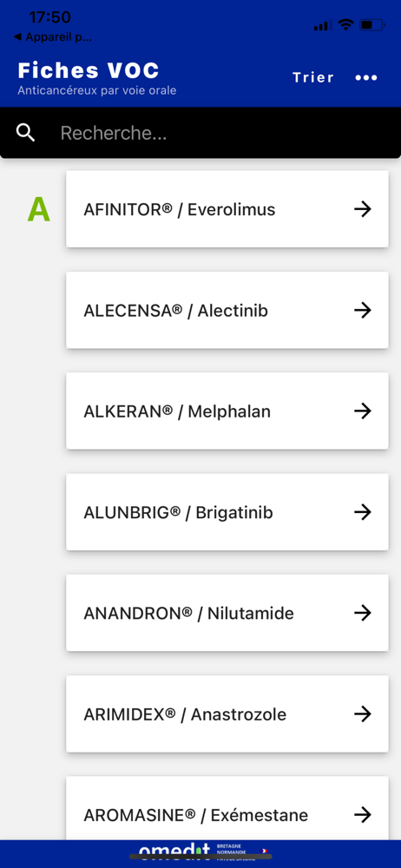Open the ANANDRON® / Nilutamide card
Image resolution: width=401 pixels, height=868 pixels.
point(227,613)
